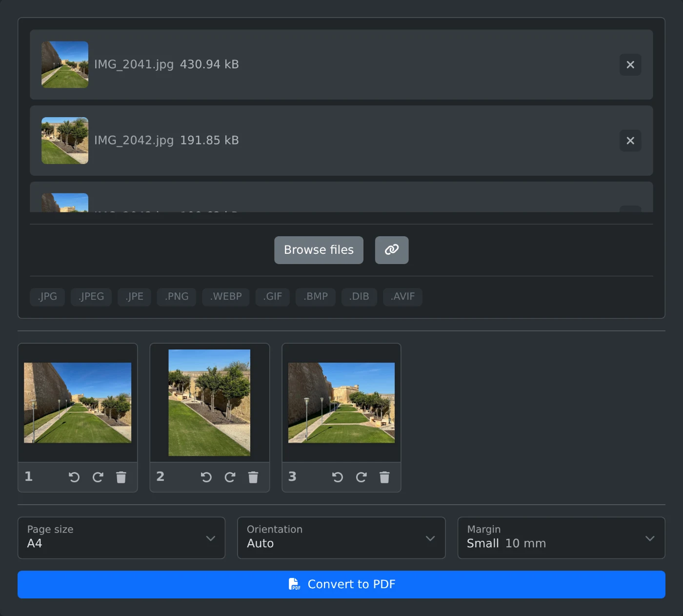Select the page 3 preview thumbnail
The height and width of the screenshot is (616, 683).
coord(341,403)
